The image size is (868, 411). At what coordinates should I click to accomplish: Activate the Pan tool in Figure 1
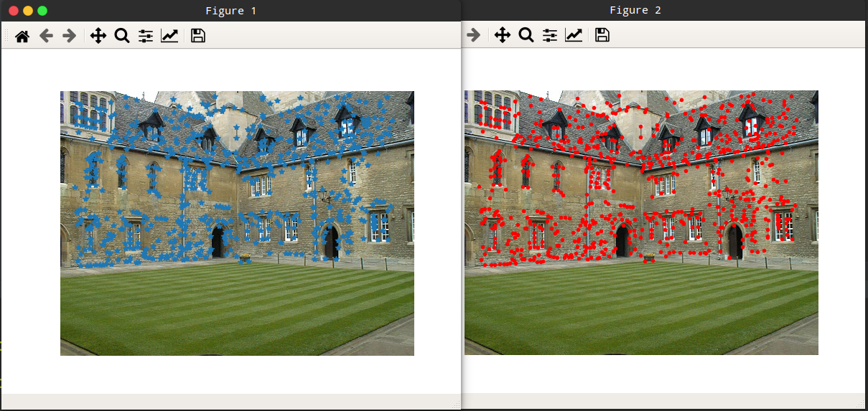click(x=98, y=36)
